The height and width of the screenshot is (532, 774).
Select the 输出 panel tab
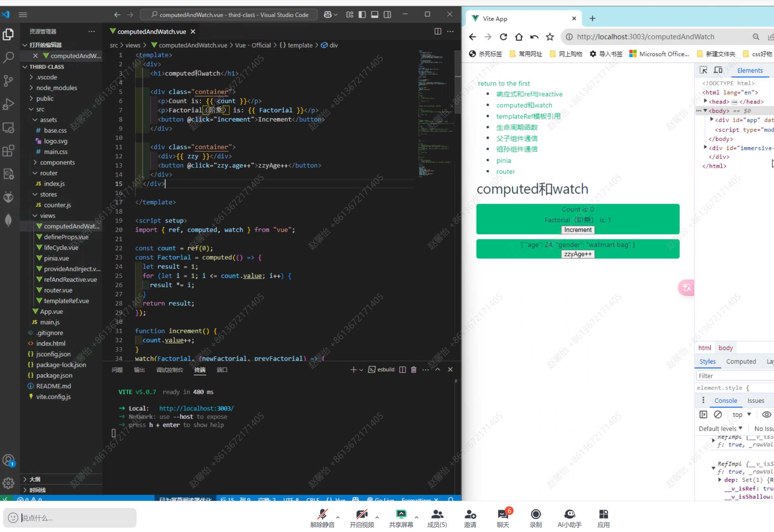coord(139,370)
